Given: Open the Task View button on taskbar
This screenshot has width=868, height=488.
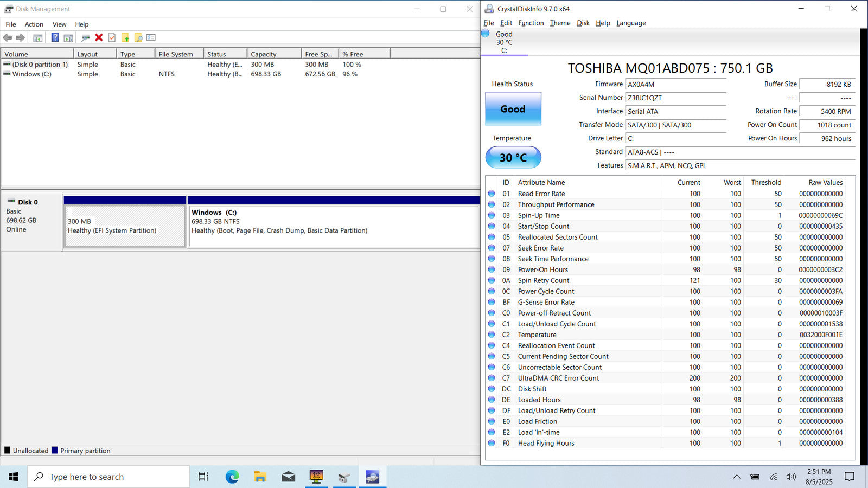Looking at the screenshot, I should pos(203,477).
